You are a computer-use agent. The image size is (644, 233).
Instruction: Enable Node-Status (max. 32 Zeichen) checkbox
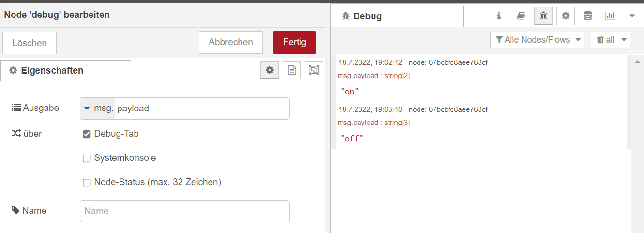(87, 183)
